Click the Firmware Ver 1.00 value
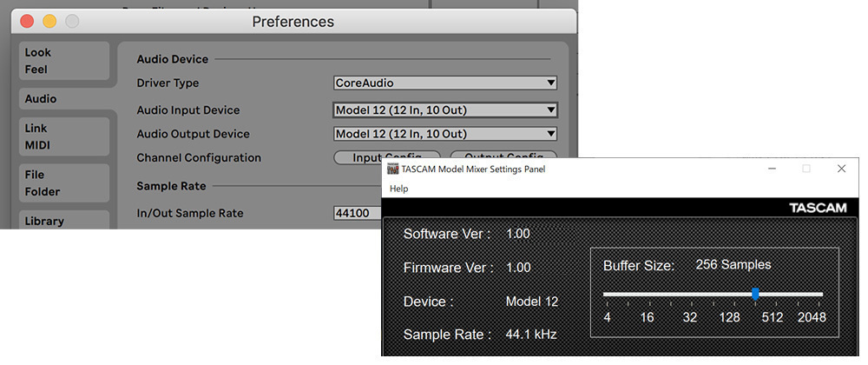The image size is (868, 365). (x=518, y=268)
